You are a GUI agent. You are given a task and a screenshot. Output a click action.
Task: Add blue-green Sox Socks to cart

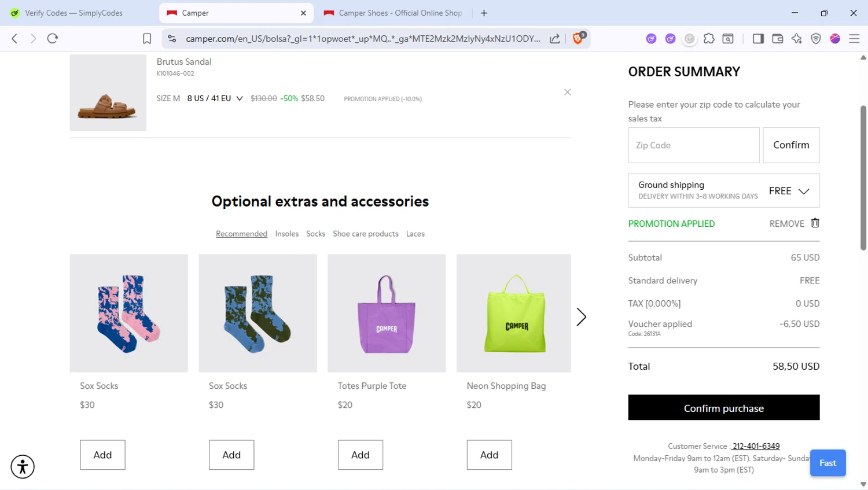(x=231, y=455)
